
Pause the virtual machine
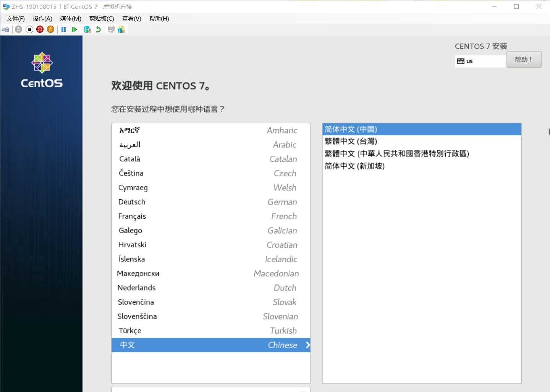(64, 29)
